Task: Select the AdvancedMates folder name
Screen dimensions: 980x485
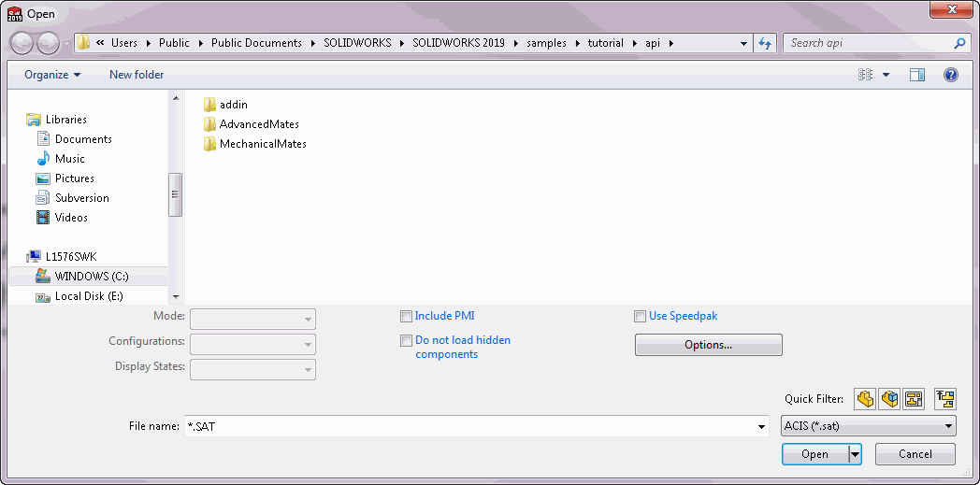Action: [x=259, y=124]
